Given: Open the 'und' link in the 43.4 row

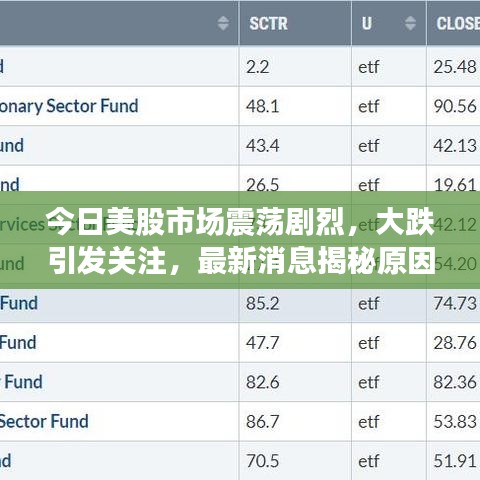Looking at the screenshot, I should click(12, 145).
